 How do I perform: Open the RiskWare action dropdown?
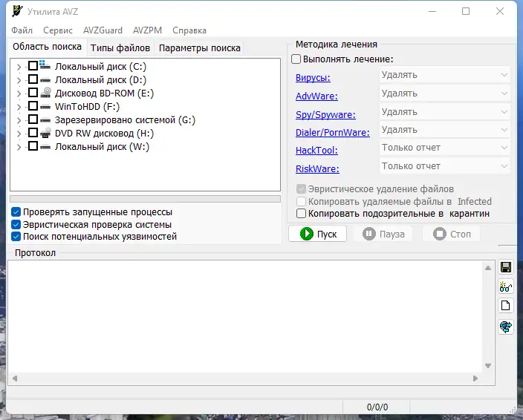444,166
